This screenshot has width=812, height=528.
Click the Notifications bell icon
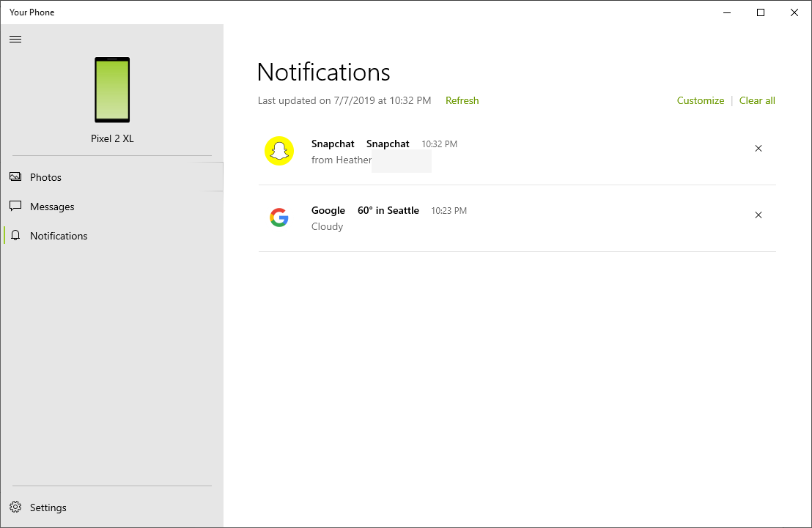coord(15,236)
